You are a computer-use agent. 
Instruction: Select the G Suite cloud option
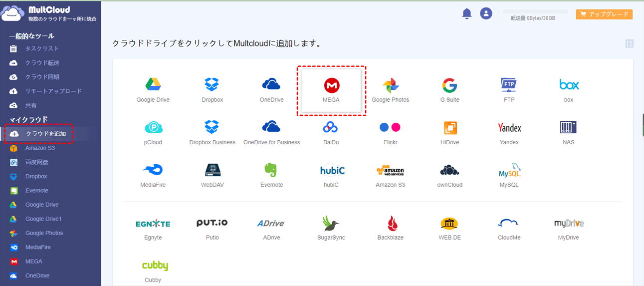449,90
